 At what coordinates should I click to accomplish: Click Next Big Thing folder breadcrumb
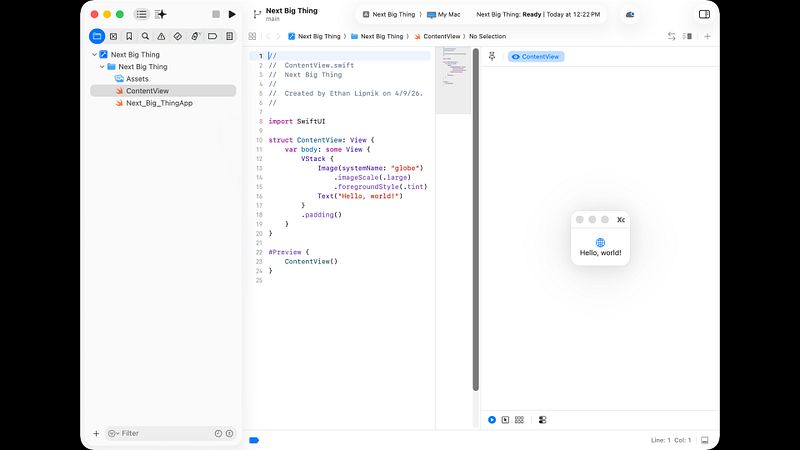377,36
